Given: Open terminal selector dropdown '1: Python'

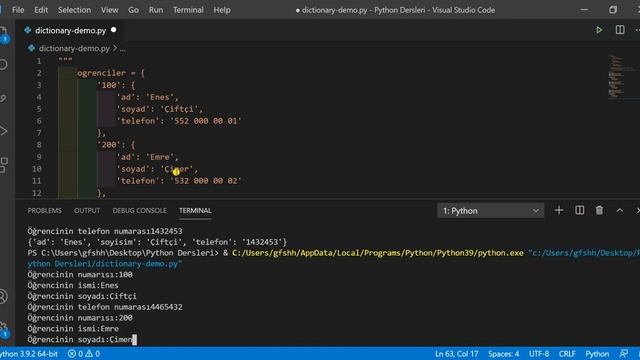Looking at the screenshot, I should [490, 211].
